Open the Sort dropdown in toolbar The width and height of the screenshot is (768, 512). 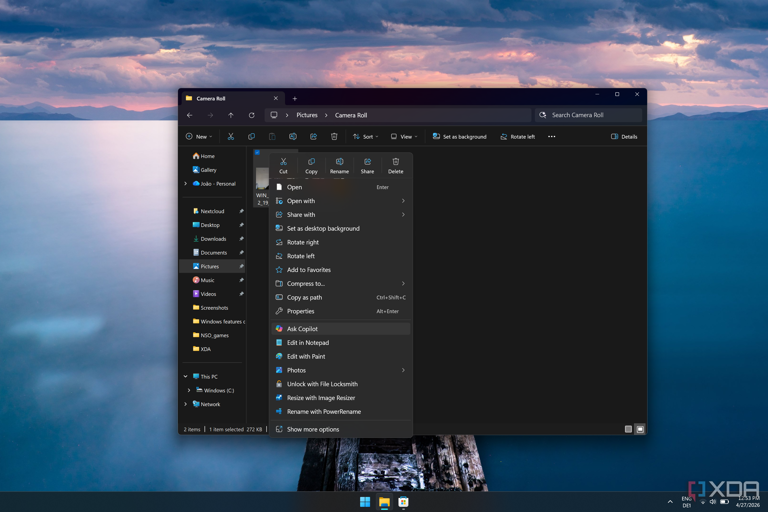point(365,137)
